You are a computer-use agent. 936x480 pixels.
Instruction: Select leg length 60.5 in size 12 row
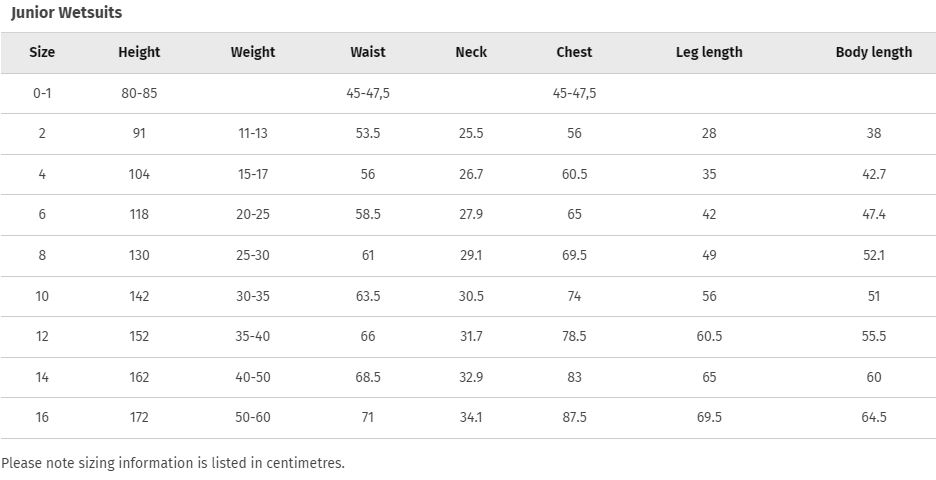[x=709, y=336]
